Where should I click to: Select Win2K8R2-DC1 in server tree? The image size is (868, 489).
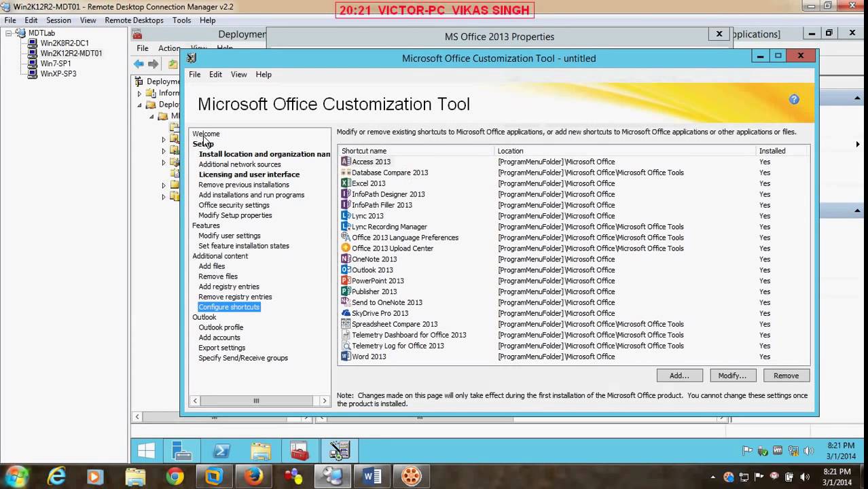tap(65, 43)
